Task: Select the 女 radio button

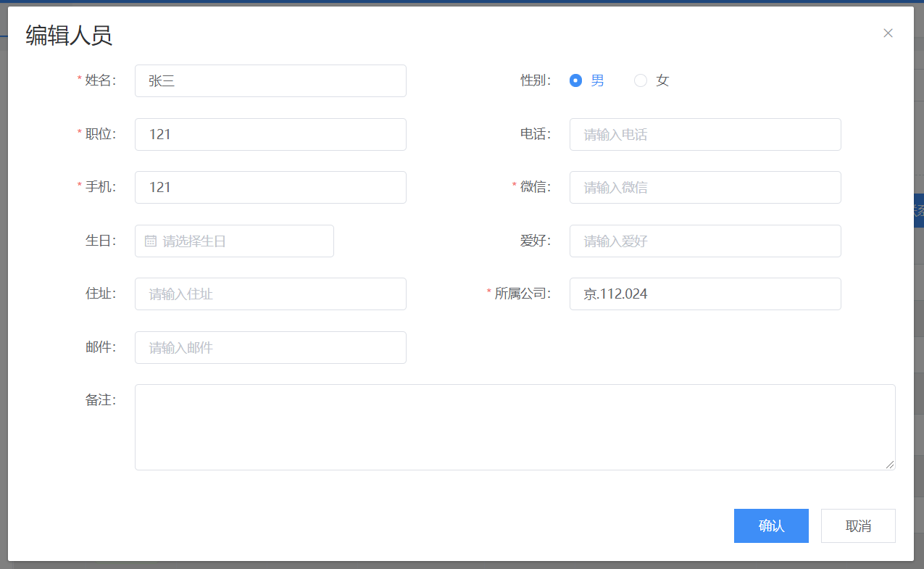Action: click(x=641, y=80)
